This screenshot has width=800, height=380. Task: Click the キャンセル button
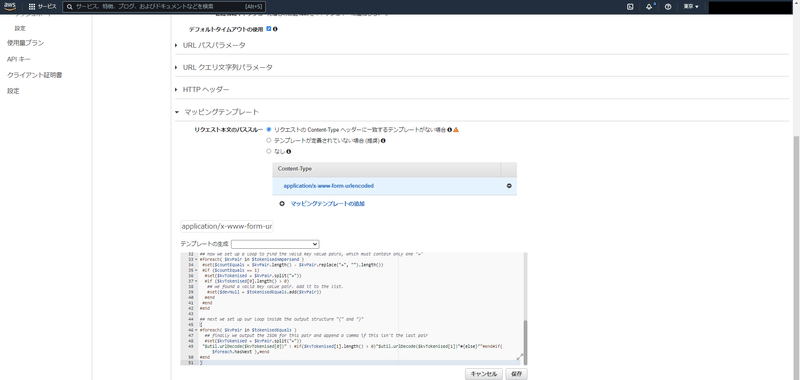pos(484,374)
